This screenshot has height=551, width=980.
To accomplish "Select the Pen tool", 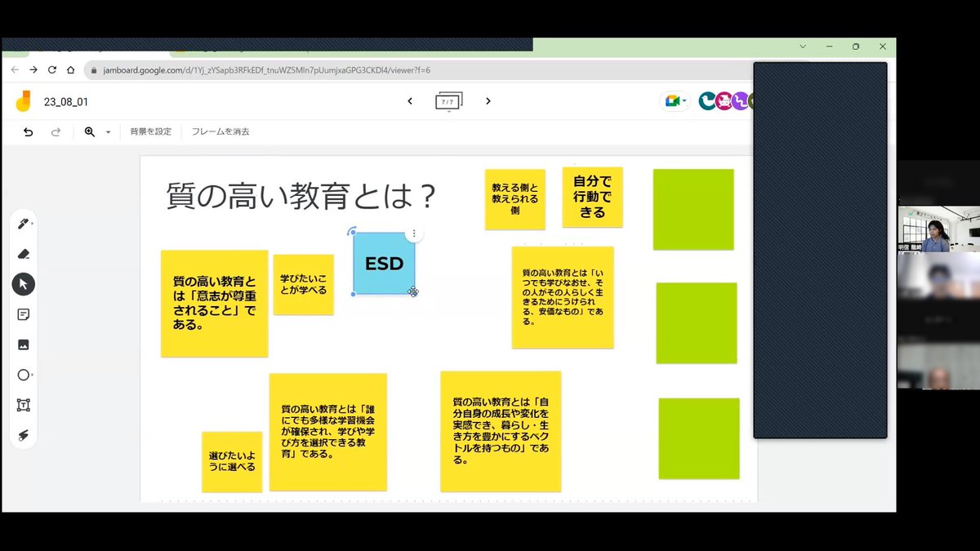I will pos(24,223).
